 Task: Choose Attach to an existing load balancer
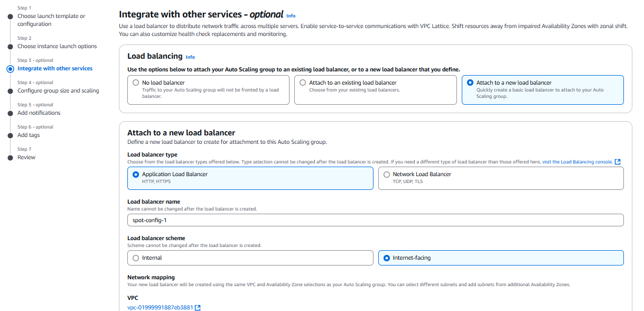[x=303, y=83]
